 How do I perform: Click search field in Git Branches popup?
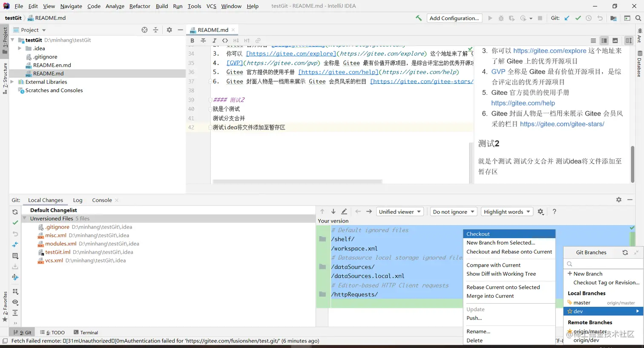603,264
